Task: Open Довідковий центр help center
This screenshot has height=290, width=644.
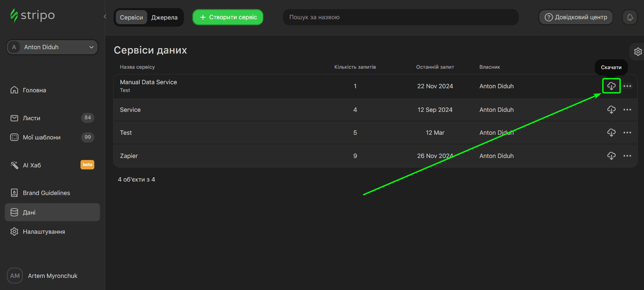Action: [x=576, y=17]
